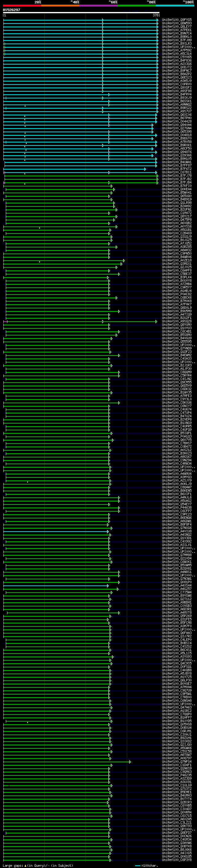The image size is (197, 868).
Task: Open hit UniRef100_C5YV65
Action: pos(176,57)
